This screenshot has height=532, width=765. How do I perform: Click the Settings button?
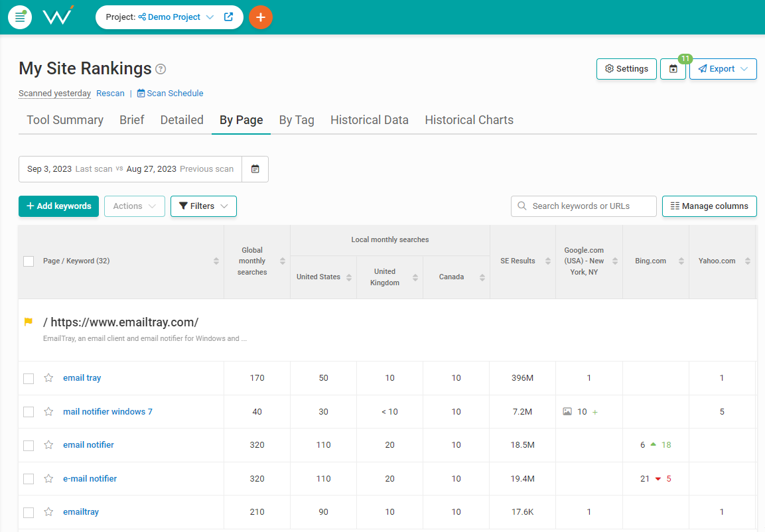[626, 69]
